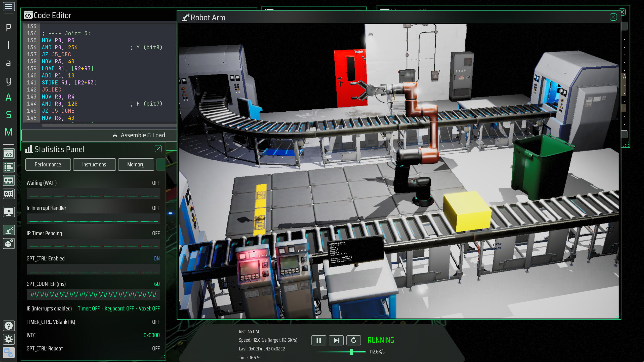Step one instruction forward
The height and width of the screenshot is (362, 644).
coord(336,340)
